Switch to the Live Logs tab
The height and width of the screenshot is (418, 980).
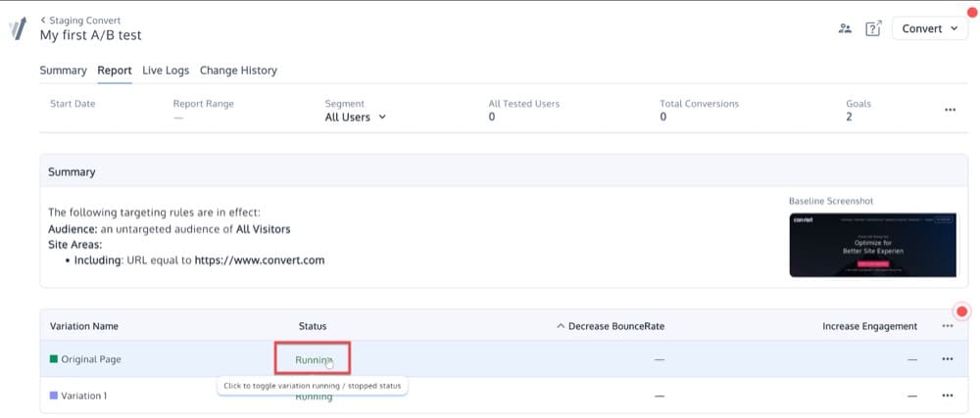[x=165, y=70]
